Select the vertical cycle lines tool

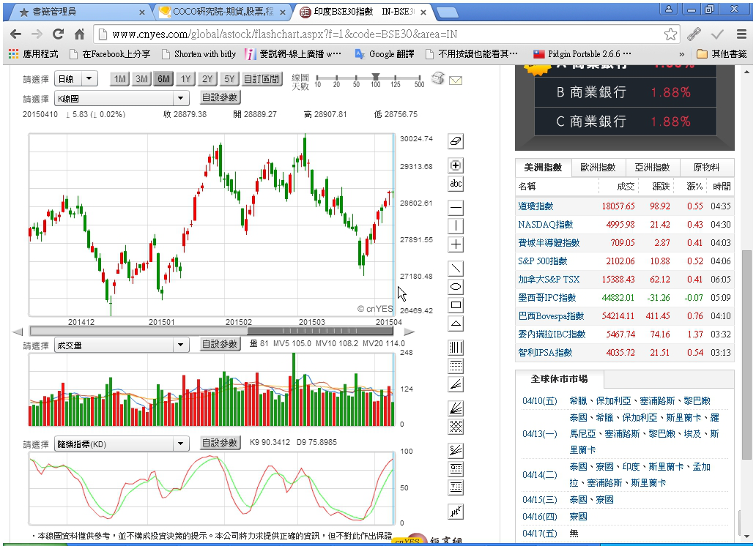[456, 348]
